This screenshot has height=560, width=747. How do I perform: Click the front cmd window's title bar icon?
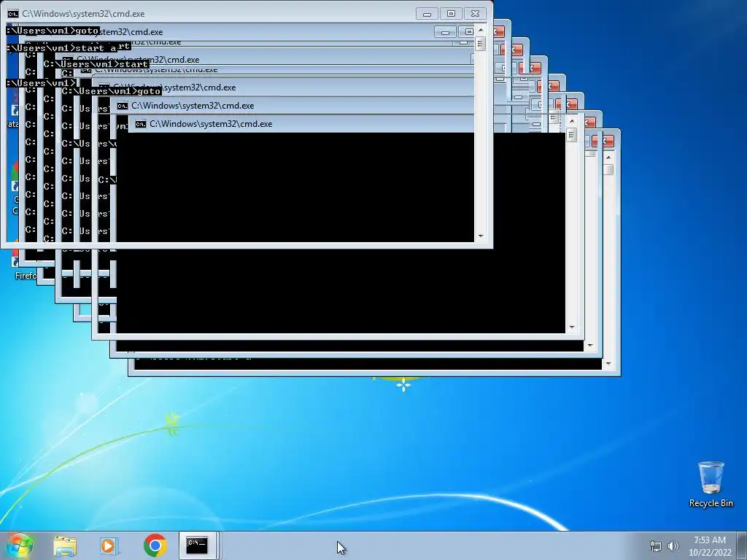coord(13,14)
